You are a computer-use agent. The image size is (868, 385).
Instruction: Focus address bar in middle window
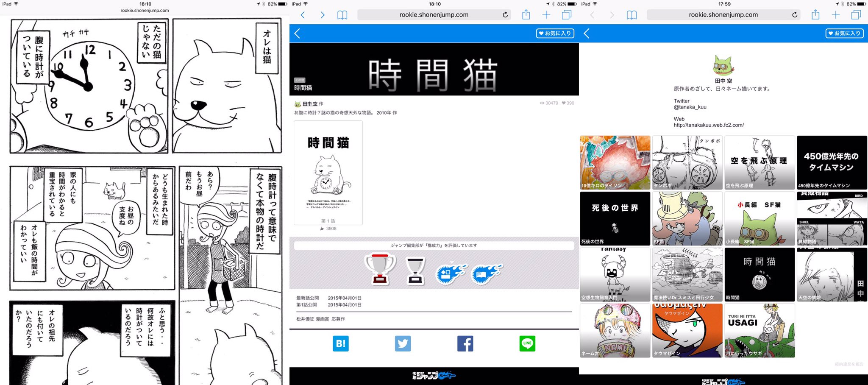click(x=434, y=15)
